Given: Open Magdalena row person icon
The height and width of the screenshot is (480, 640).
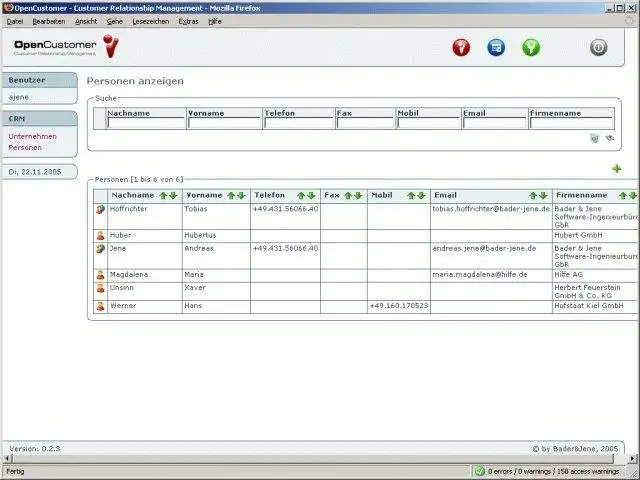Looking at the screenshot, I should tap(100, 275).
